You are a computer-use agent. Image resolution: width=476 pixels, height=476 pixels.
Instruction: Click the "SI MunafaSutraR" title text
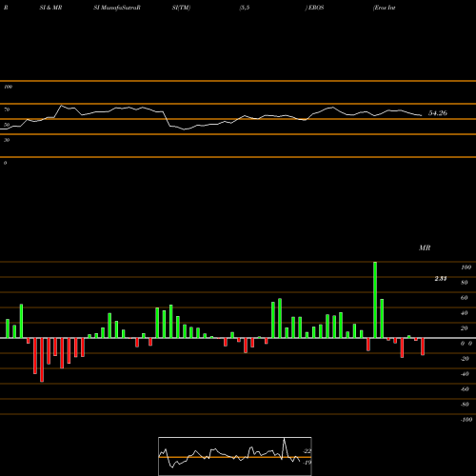click(117, 8)
